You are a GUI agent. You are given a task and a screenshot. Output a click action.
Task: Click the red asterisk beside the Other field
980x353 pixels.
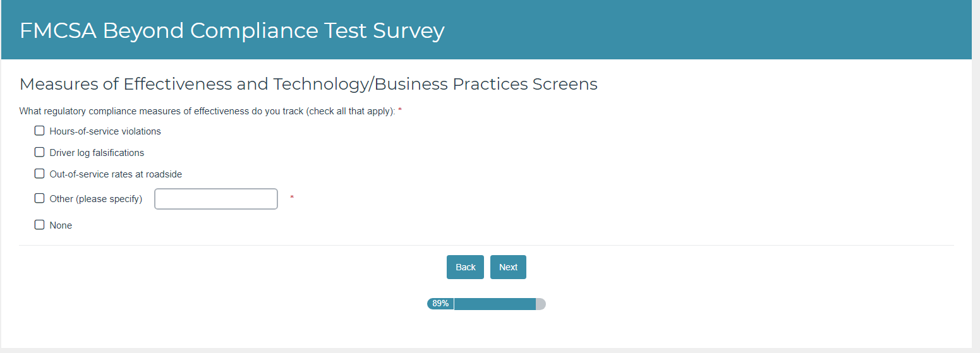(x=292, y=198)
